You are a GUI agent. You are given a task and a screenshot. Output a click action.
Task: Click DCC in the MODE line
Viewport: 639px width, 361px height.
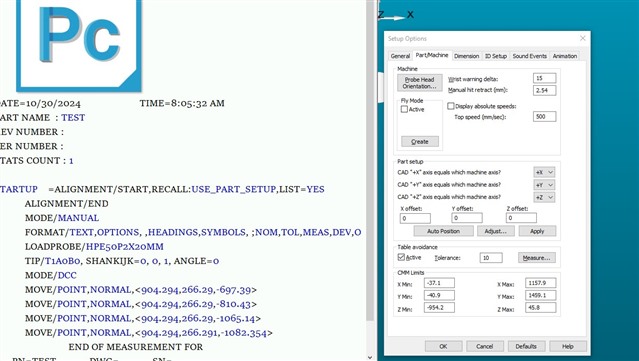click(x=67, y=275)
